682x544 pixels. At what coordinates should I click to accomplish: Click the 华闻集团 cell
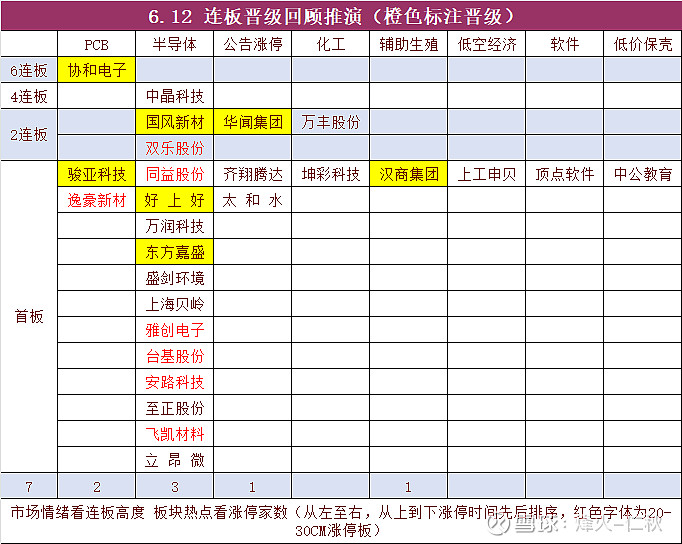point(253,122)
